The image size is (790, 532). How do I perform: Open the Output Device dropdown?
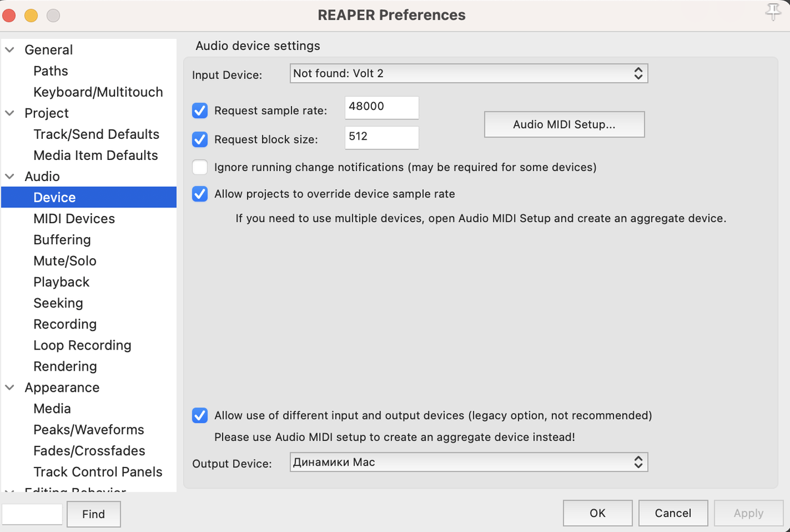[469, 462]
